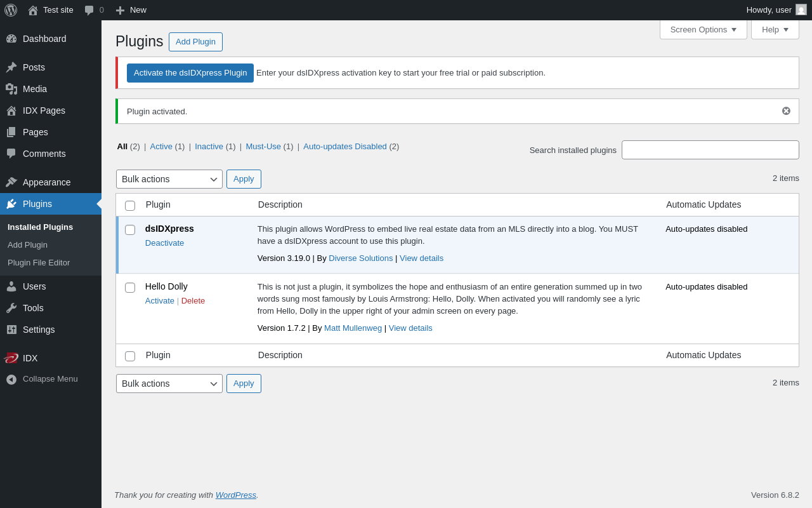Deactivate the dsIDXpress plugin
This screenshot has width=812, height=508.
coord(164,243)
